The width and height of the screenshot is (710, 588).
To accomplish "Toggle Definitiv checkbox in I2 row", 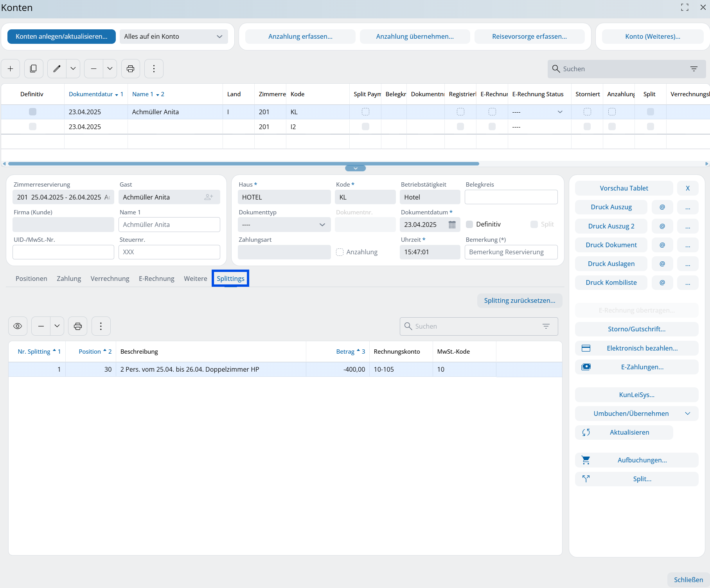I will [x=32, y=126].
